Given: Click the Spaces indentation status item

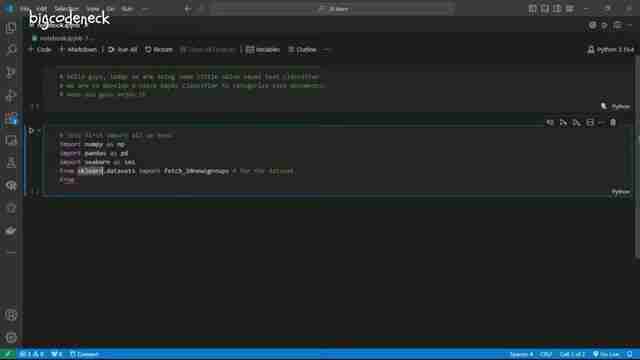Looking at the screenshot, I should point(522,354).
